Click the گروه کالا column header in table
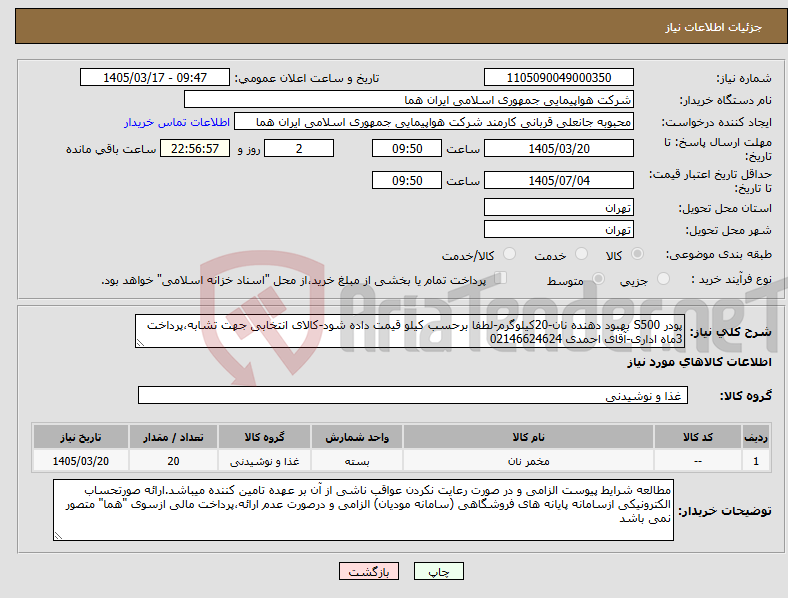Viewport: 788px width, 598px height. tap(264, 437)
